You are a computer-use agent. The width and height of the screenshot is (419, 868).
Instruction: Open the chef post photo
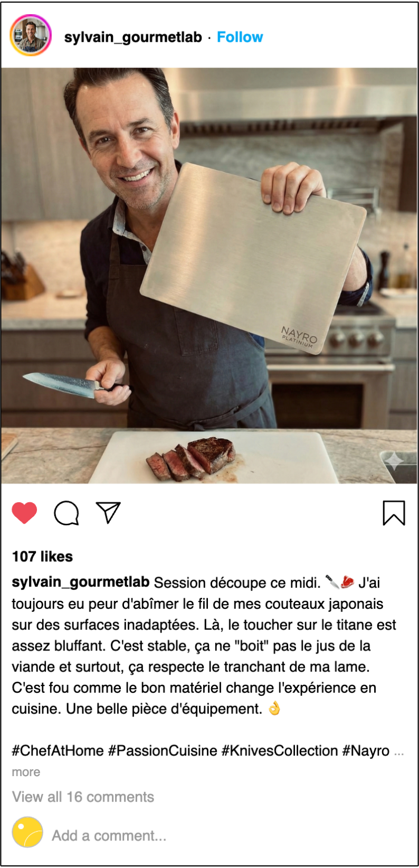209,276
